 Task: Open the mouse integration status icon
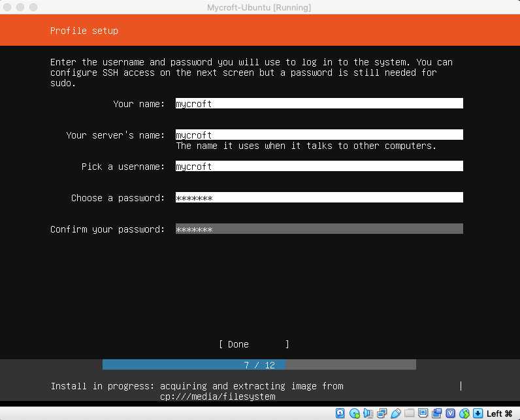click(x=464, y=413)
